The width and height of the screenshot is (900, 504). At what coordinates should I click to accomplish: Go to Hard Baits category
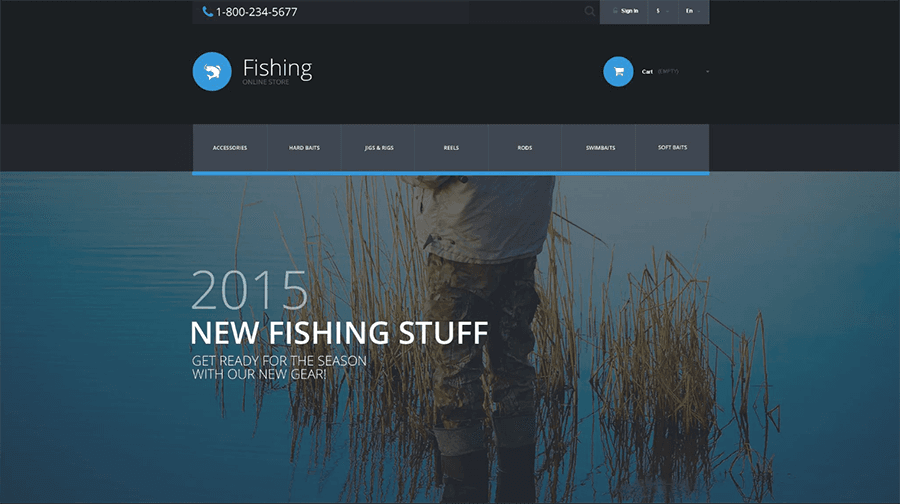click(x=303, y=148)
